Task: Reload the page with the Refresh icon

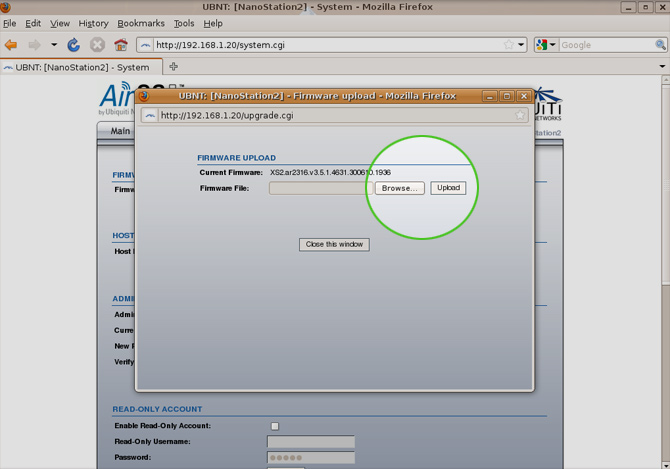Action: (x=73, y=44)
